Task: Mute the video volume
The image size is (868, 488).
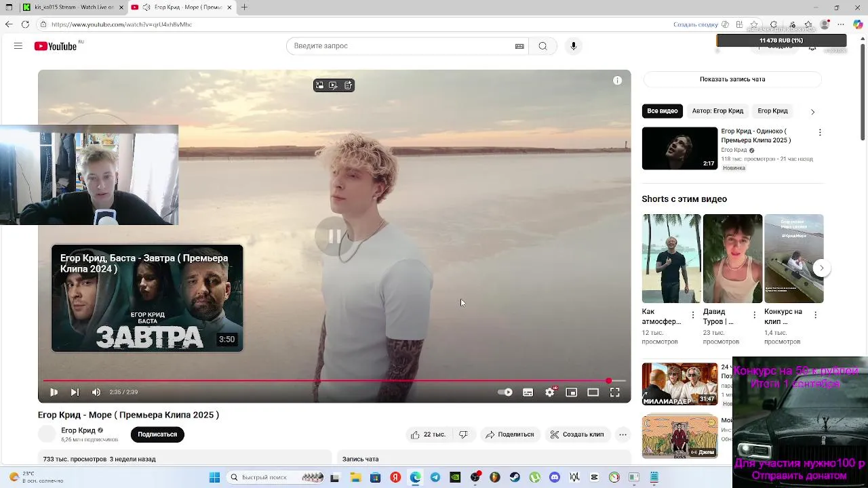Action: point(96,392)
